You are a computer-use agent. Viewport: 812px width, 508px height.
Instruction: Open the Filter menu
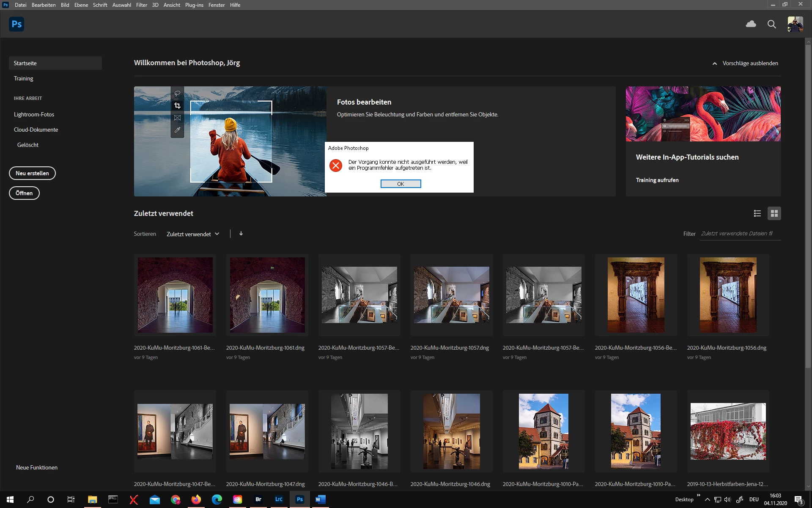point(141,5)
